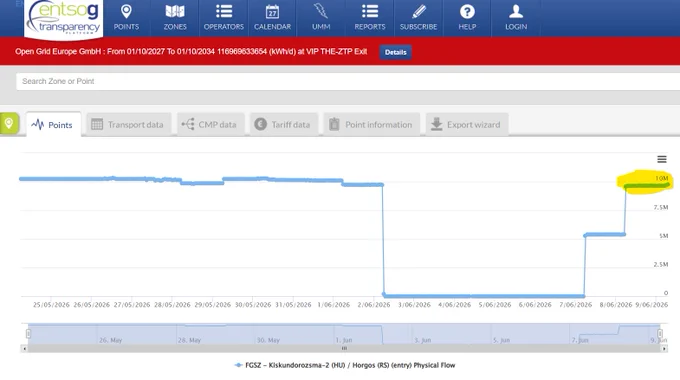Switch to the CMP data tab
Image resolution: width=680 pixels, height=380 pixels.
click(x=211, y=124)
